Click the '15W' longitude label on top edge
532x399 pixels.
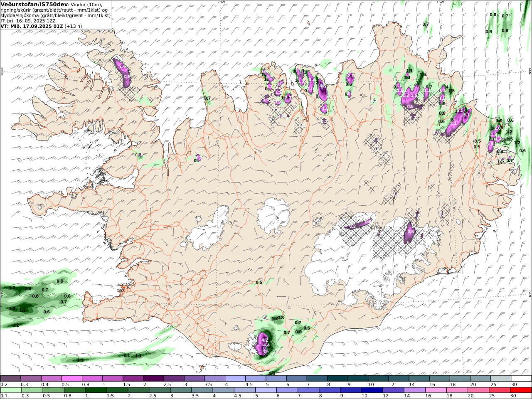point(440,2)
